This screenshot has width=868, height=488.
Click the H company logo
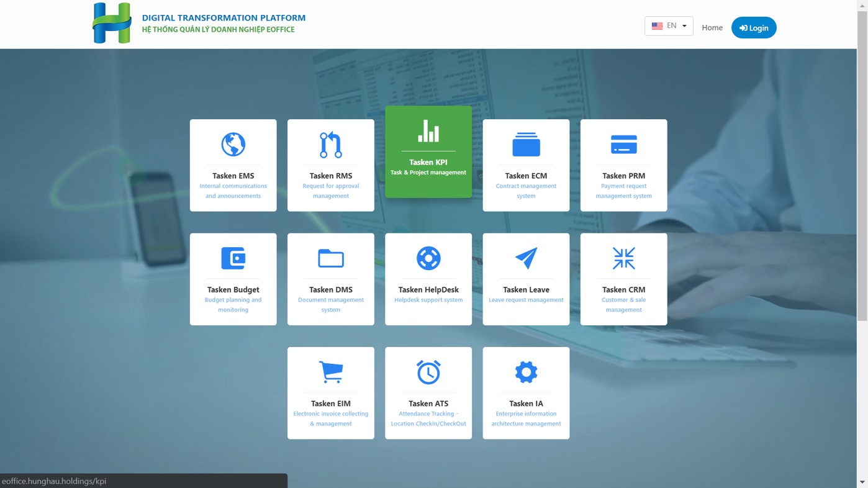coord(112,24)
